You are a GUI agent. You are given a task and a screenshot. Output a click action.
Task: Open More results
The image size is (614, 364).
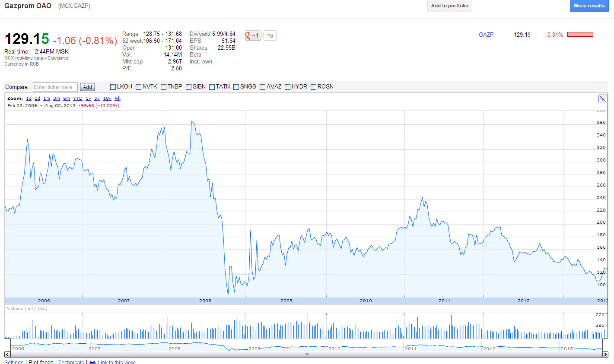[589, 6]
